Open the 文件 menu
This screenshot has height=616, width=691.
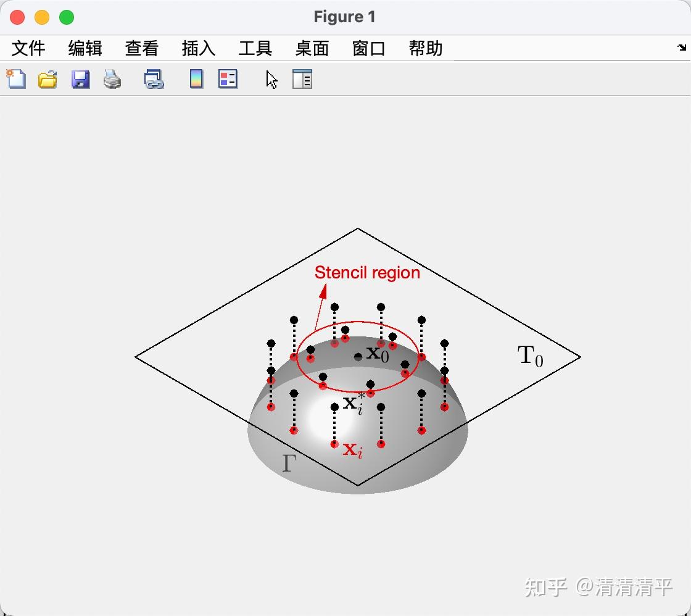click(28, 48)
